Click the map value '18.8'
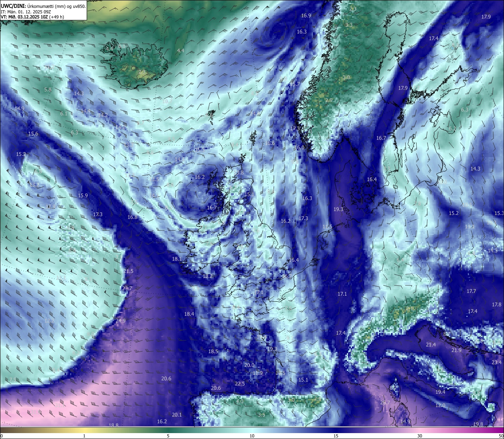 coord(113,425)
